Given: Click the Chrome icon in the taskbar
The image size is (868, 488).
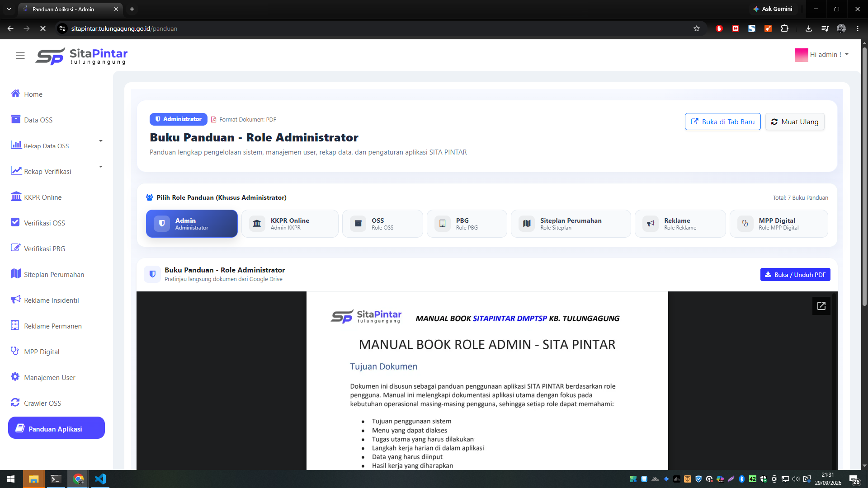Looking at the screenshot, I should click(78, 479).
